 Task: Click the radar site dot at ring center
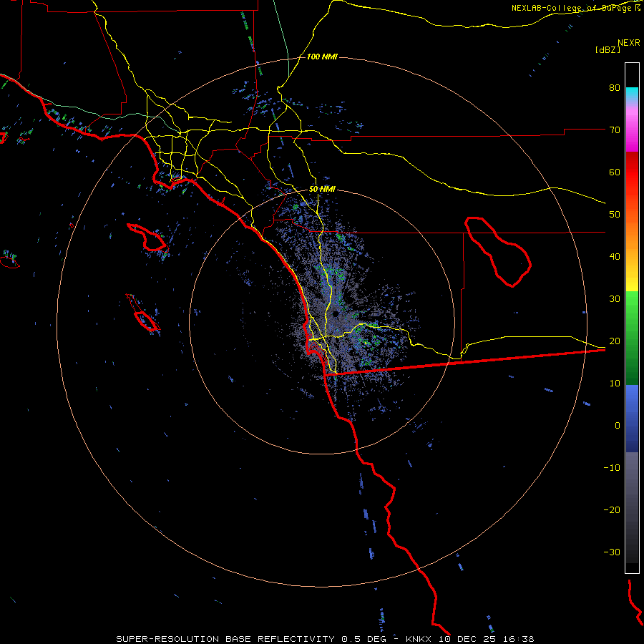336,314
